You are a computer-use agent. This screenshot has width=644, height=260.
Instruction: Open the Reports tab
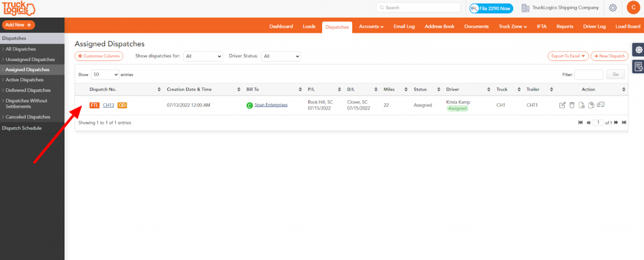click(x=565, y=26)
